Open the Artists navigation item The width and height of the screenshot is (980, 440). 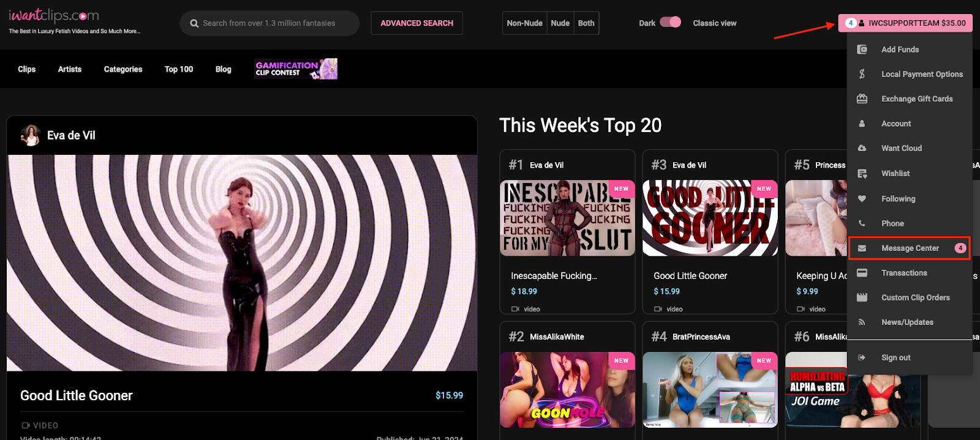point(70,69)
